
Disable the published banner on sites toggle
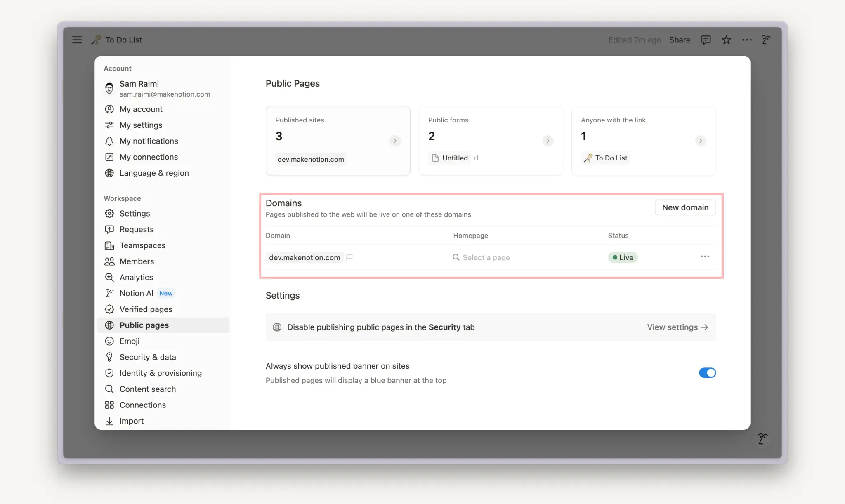coord(707,372)
